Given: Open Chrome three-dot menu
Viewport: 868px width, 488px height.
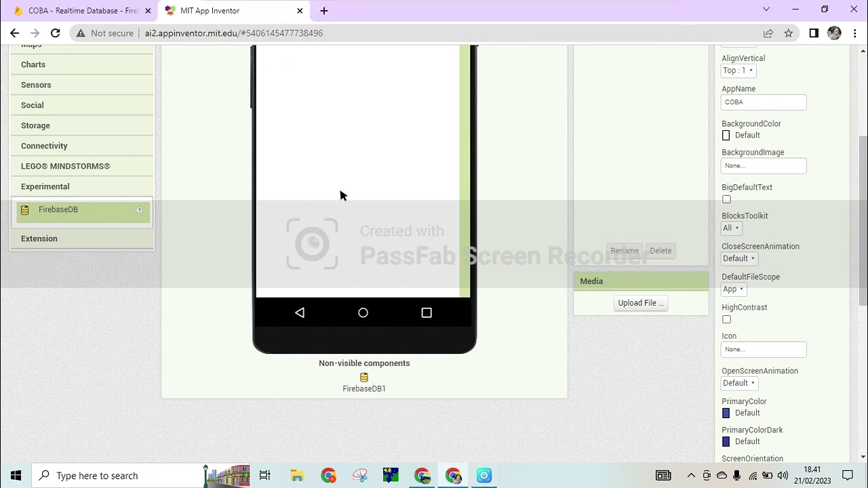Looking at the screenshot, I should pyautogui.click(x=854, y=33).
